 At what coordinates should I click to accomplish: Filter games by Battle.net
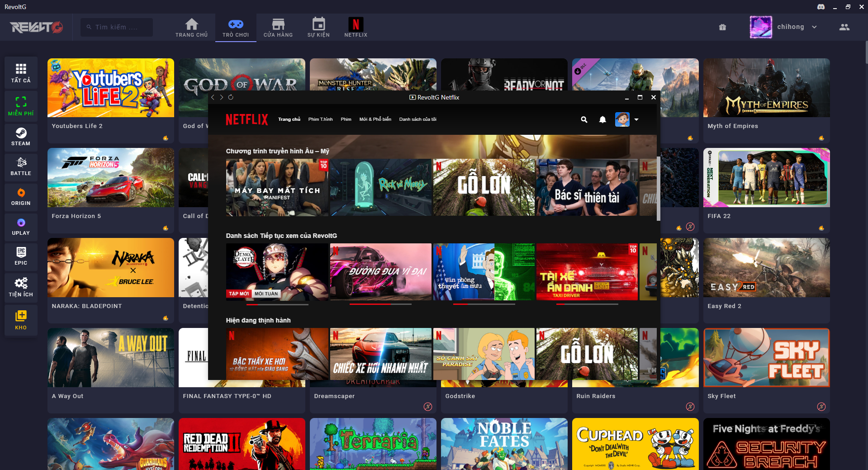click(x=21, y=166)
